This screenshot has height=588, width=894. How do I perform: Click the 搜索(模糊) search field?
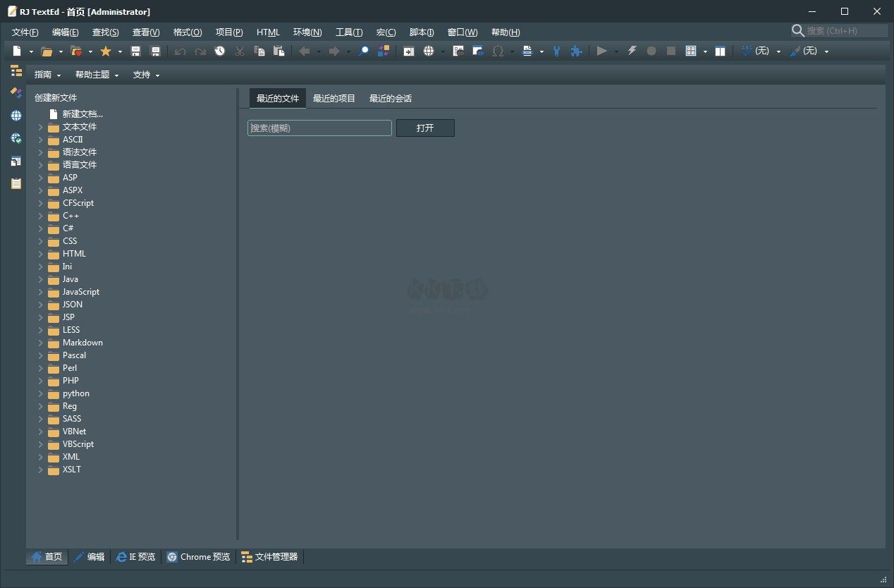click(x=319, y=128)
